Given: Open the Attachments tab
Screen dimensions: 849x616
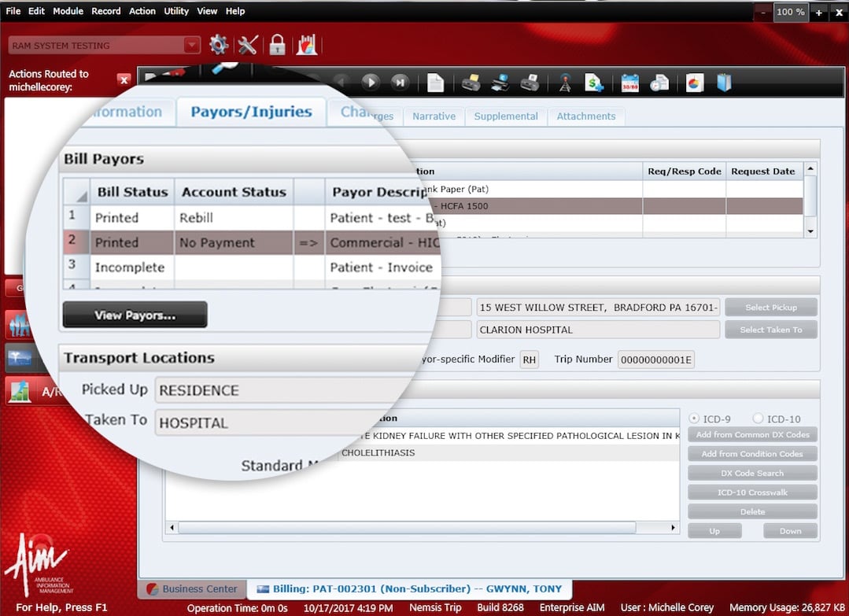Looking at the screenshot, I should pos(585,116).
